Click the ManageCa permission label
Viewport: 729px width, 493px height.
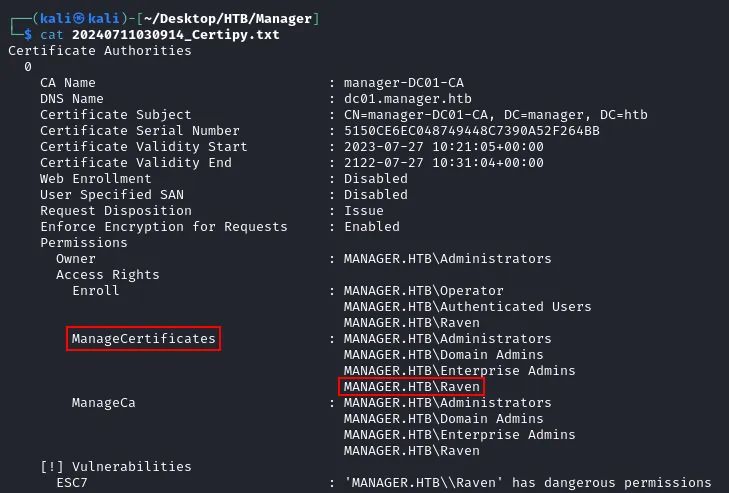pyautogui.click(x=104, y=403)
